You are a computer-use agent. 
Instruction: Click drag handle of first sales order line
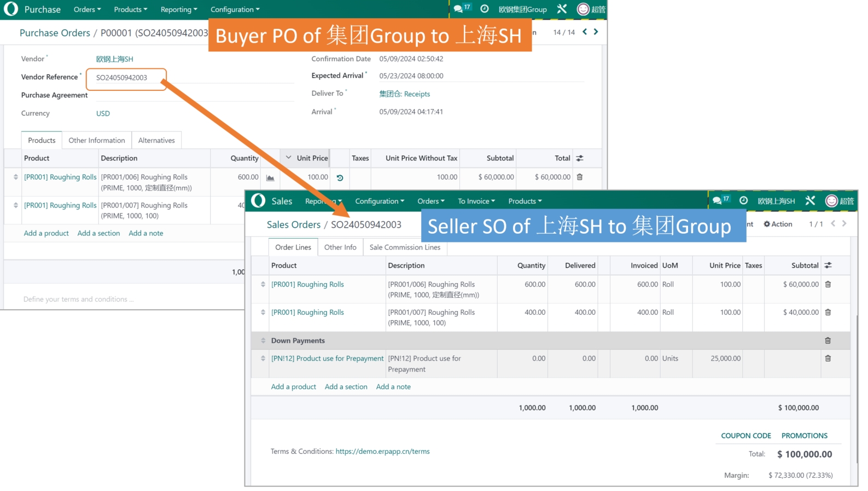pos(263,285)
